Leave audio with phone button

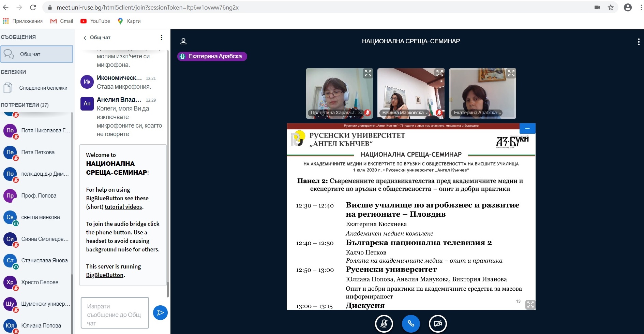[411, 323]
